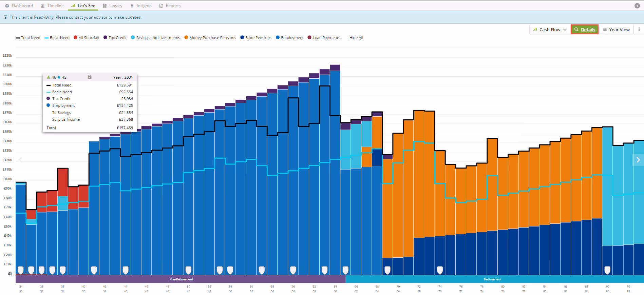Viewport: 644px width, 295px height.
Task: Switch to the Timeline tab
Action: coord(52,6)
